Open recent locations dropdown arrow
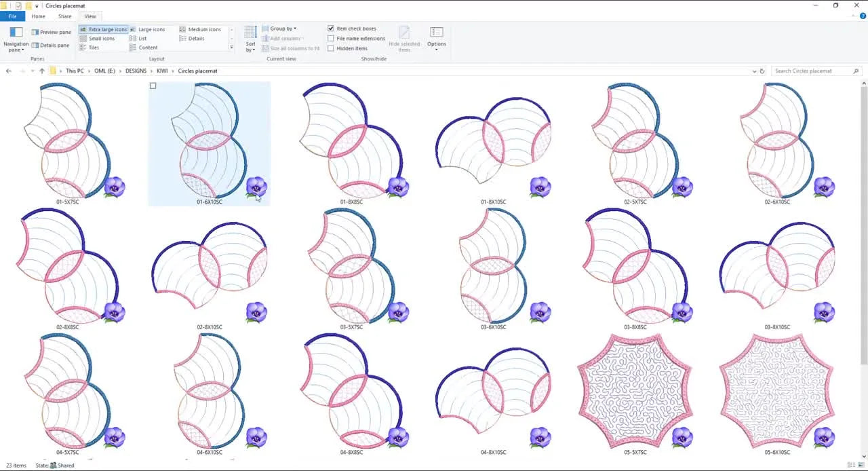The height and width of the screenshot is (471, 868). pos(33,71)
